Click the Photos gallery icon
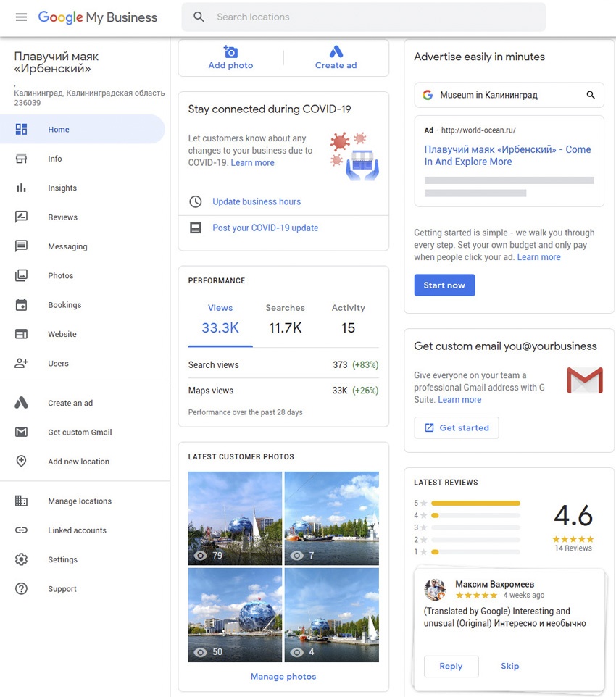The image size is (616, 697). [x=21, y=275]
